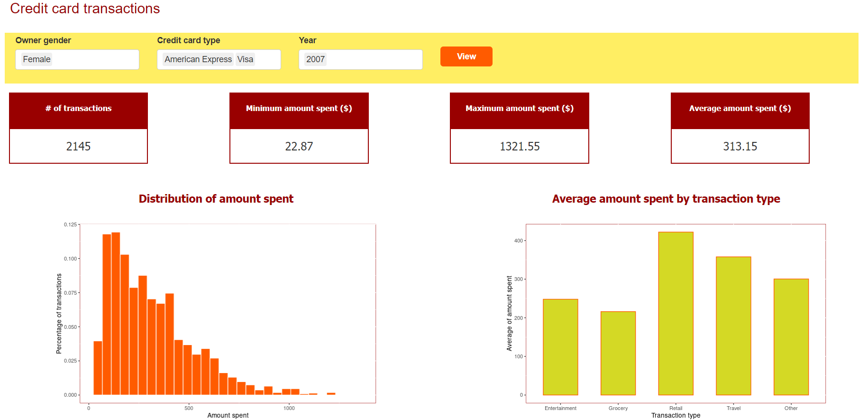Image resolution: width=868 pixels, height=420 pixels.
Task: Open the Owner gender dropdown
Action: click(x=95, y=59)
